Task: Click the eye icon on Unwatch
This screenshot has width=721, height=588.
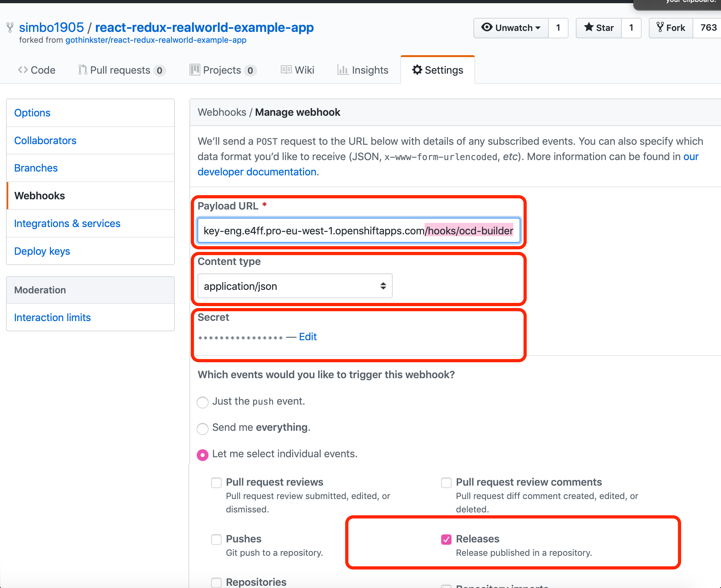Action: tap(487, 27)
